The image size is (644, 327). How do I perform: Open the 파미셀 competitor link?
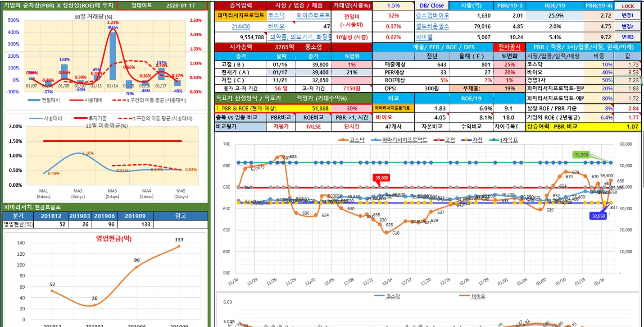[x=424, y=37]
